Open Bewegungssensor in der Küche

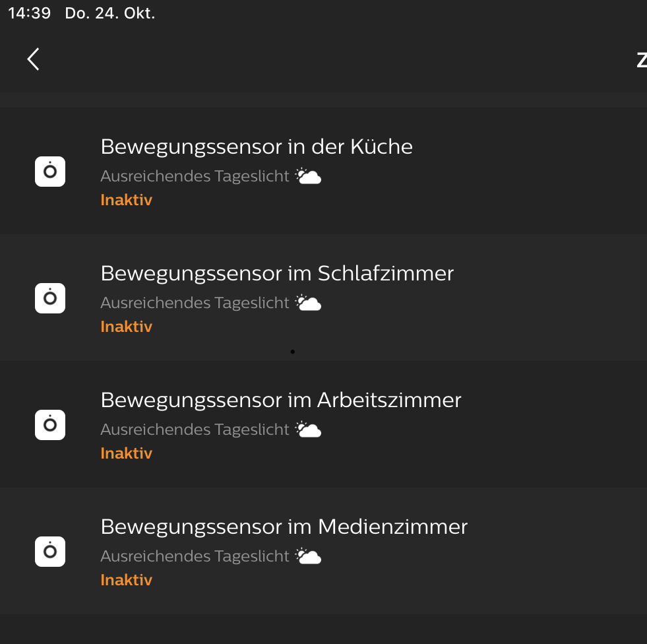coord(257,146)
